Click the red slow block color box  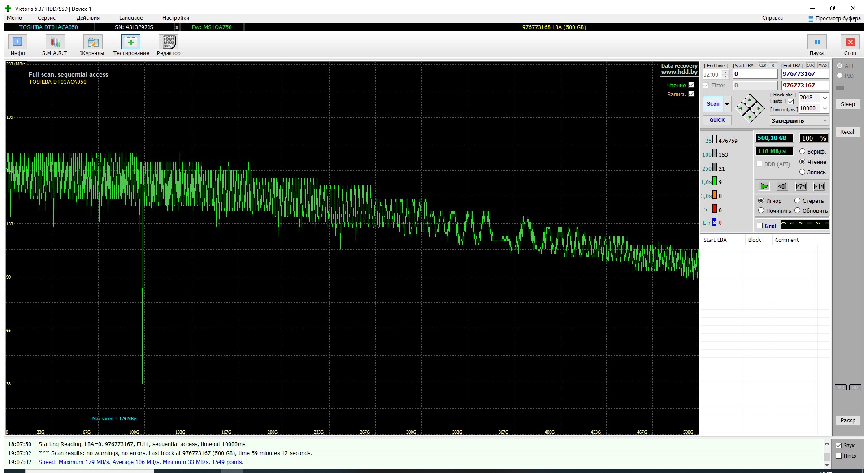[x=715, y=209]
